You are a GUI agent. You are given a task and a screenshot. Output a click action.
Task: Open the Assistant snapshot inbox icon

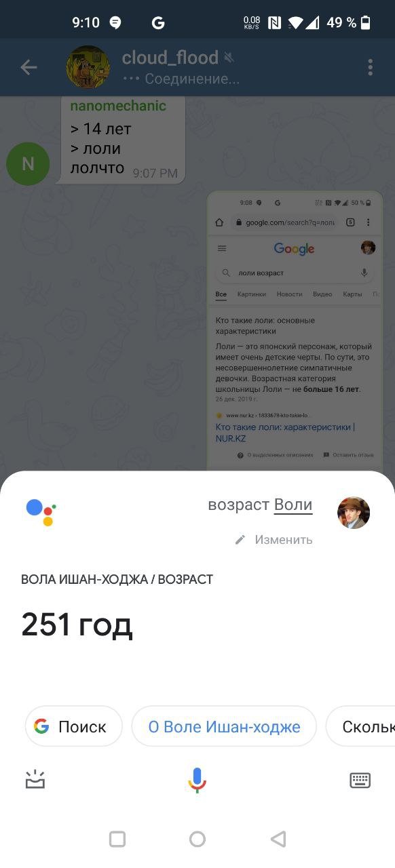point(35,780)
